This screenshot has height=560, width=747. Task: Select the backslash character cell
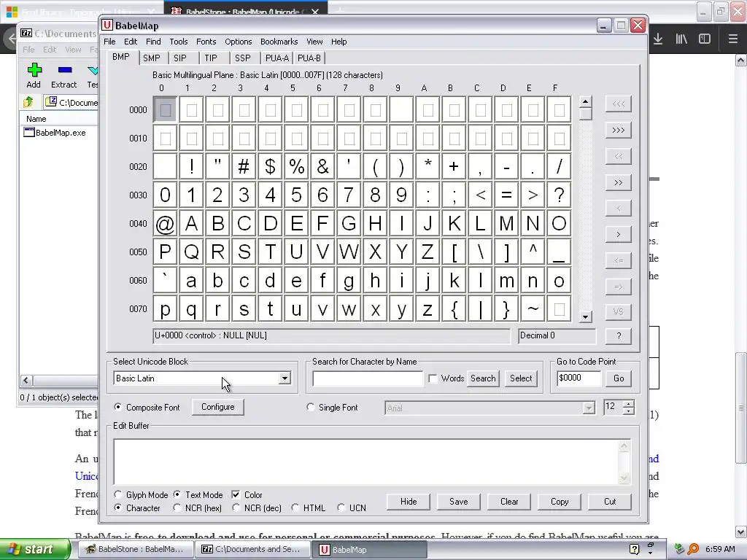[x=480, y=252]
